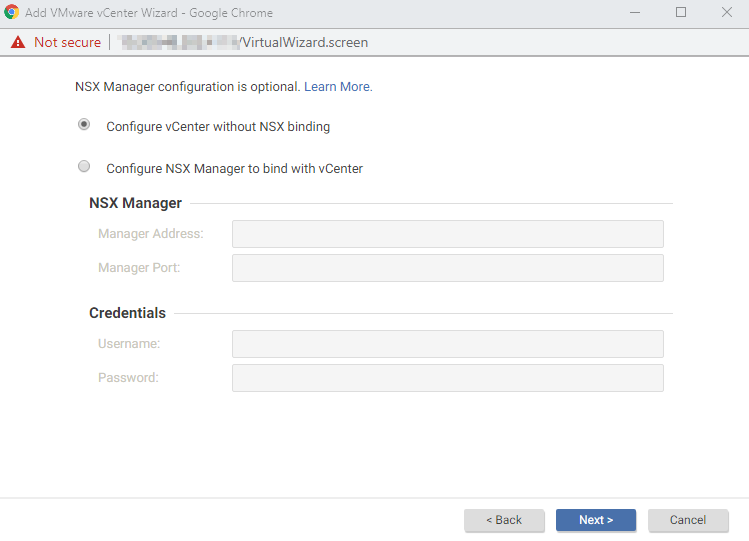This screenshot has width=749, height=541.
Task: Select the vCenter without NSX binding radio button
Action: coord(84,125)
